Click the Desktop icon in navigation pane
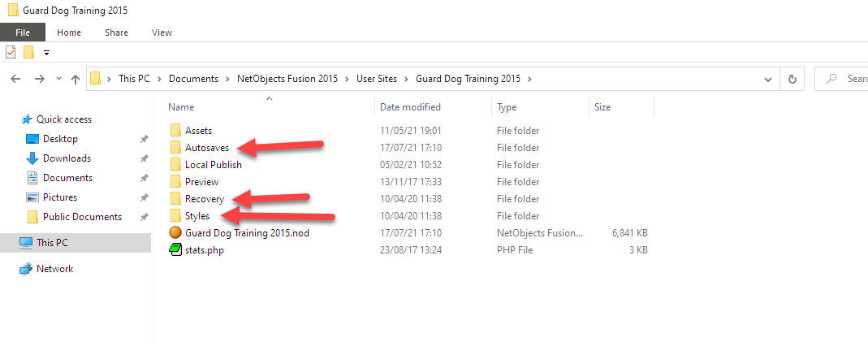Viewport: 868px width, 342px height. (x=32, y=139)
